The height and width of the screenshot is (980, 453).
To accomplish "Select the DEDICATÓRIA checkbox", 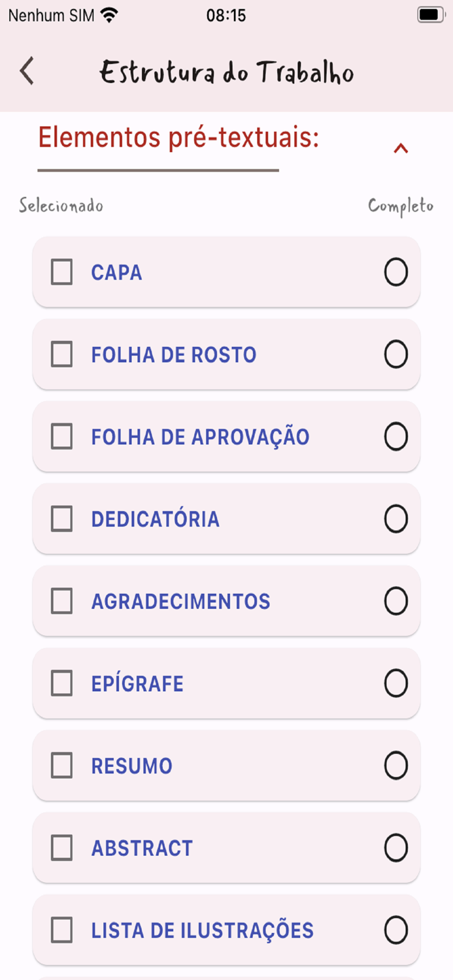I will (x=61, y=519).
